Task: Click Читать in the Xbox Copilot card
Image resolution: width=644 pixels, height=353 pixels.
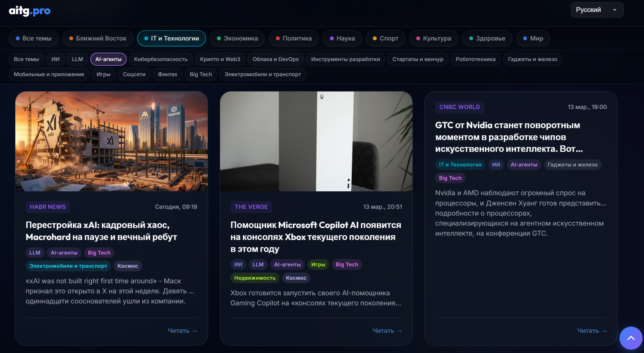Action: coord(387,331)
